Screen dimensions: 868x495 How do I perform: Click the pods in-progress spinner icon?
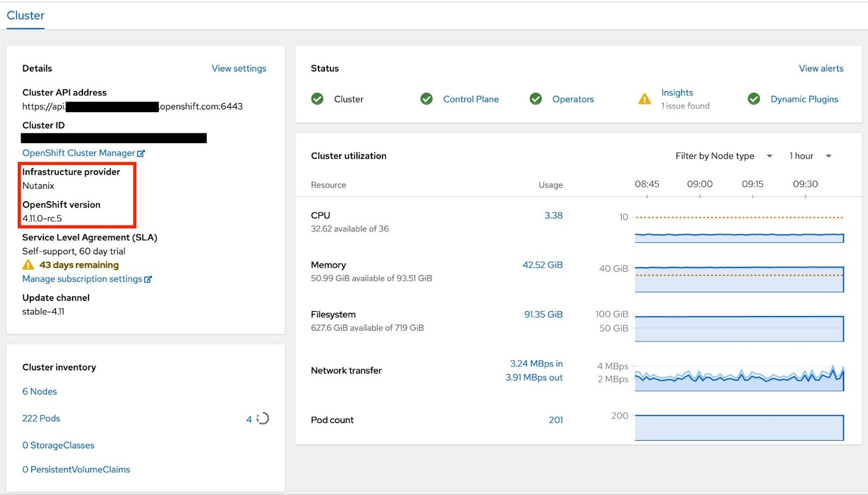click(x=263, y=419)
